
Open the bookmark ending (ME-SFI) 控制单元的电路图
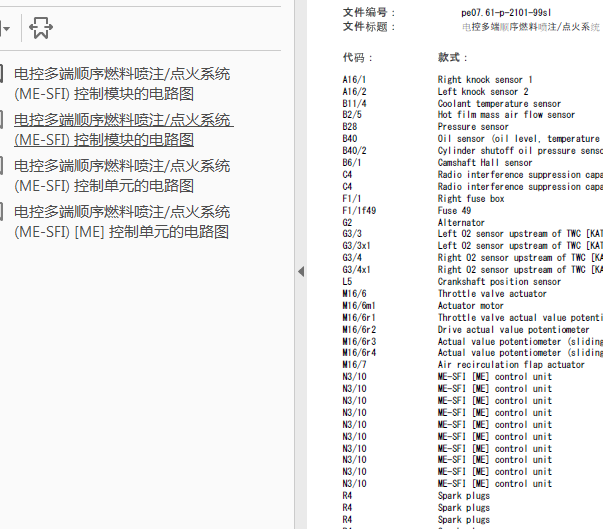tap(122, 176)
